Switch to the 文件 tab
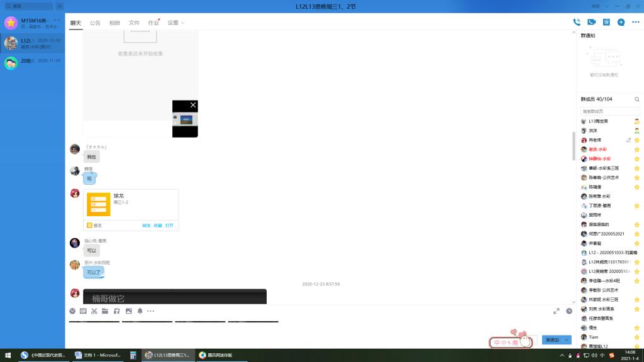This screenshot has height=362, width=644. pyautogui.click(x=134, y=23)
